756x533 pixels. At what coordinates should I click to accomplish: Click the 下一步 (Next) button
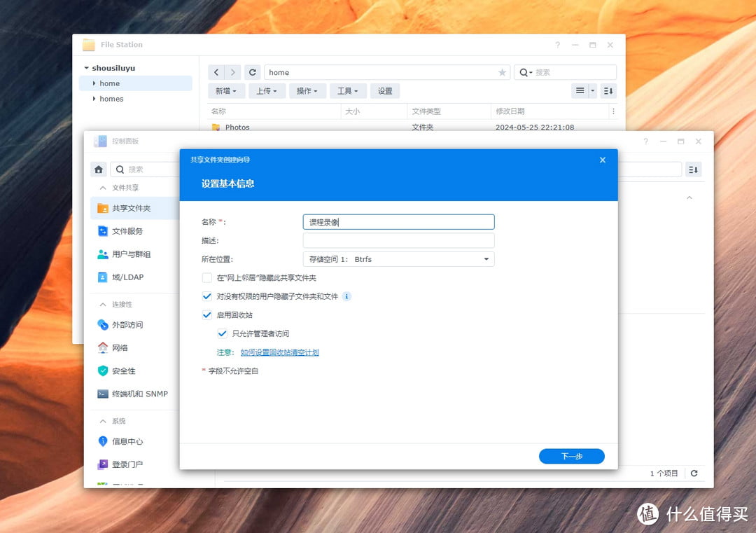click(x=571, y=456)
